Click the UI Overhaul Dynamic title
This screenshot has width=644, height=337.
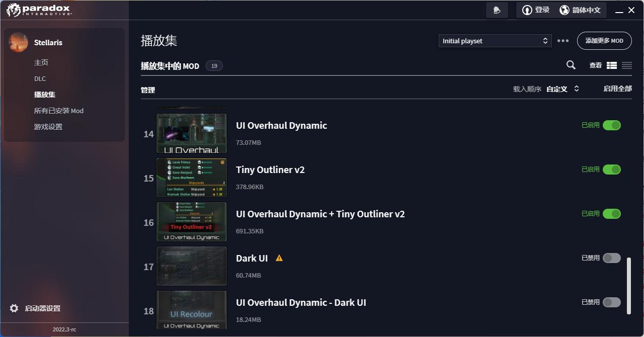(282, 126)
